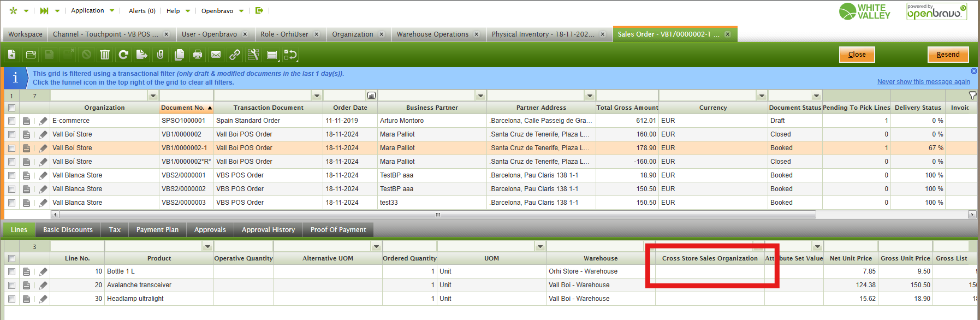Viewport: 980px width, 320px height.
Task: Click the Line No. filter field
Action: click(x=77, y=246)
